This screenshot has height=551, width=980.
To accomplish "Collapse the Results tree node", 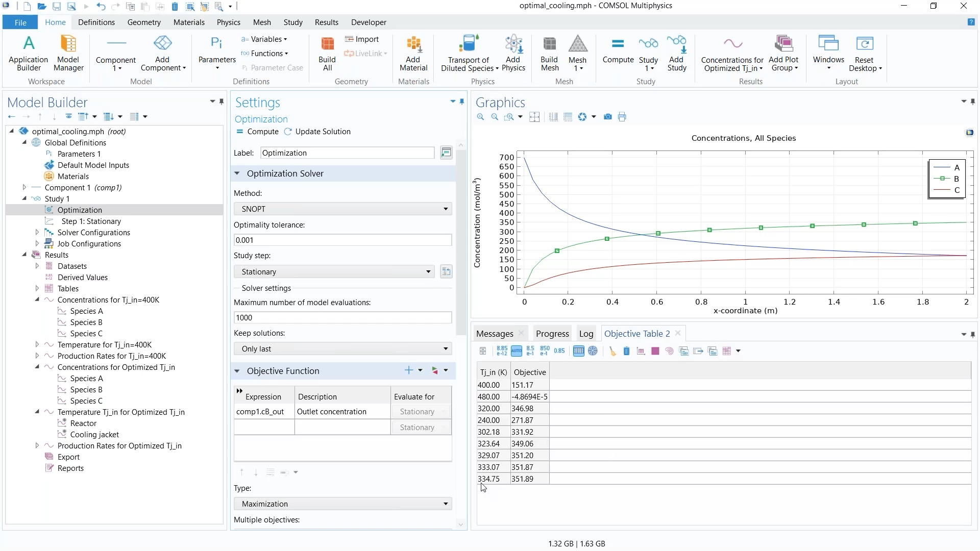I will pos(24,255).
